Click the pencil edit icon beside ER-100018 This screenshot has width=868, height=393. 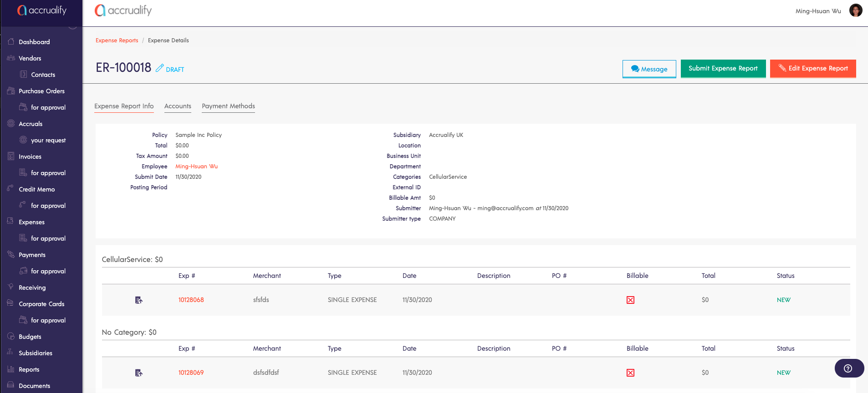(x=159, y=68)
